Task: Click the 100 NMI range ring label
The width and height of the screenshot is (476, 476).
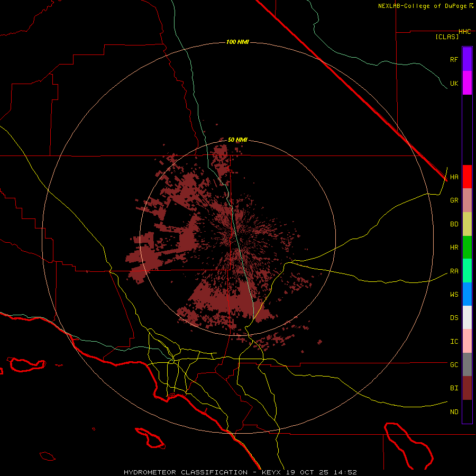Action: [237, 42]
